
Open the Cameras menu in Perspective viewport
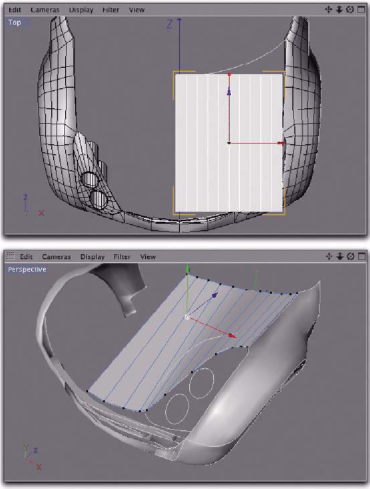[56, 257]
